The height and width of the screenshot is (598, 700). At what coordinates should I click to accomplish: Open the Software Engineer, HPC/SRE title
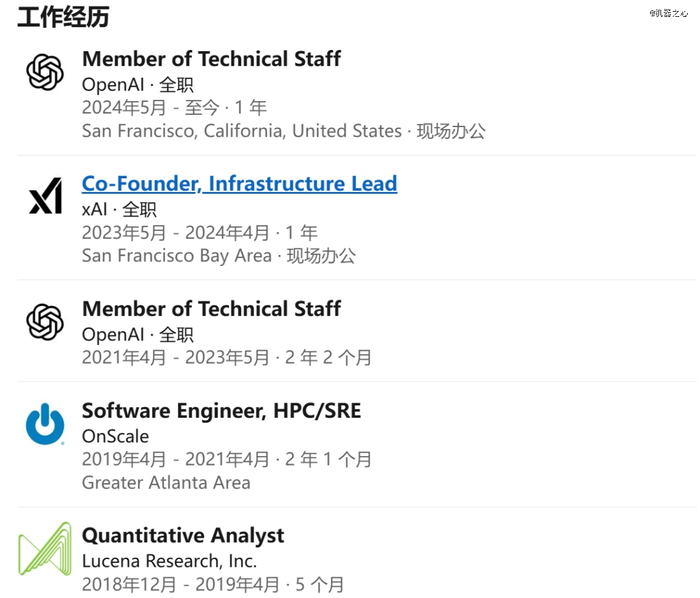222,411
